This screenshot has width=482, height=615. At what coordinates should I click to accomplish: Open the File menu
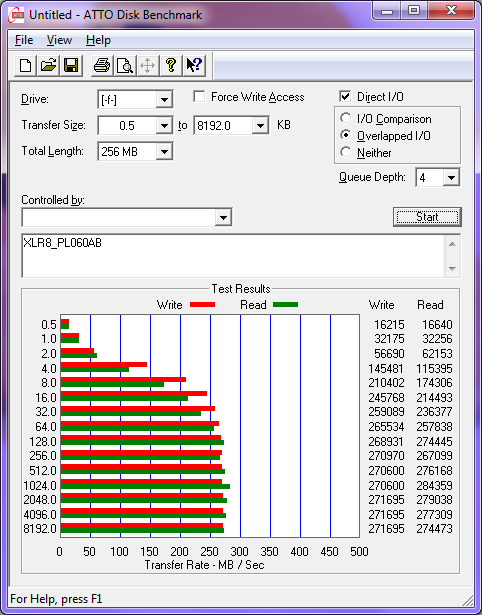coord(24,40)
